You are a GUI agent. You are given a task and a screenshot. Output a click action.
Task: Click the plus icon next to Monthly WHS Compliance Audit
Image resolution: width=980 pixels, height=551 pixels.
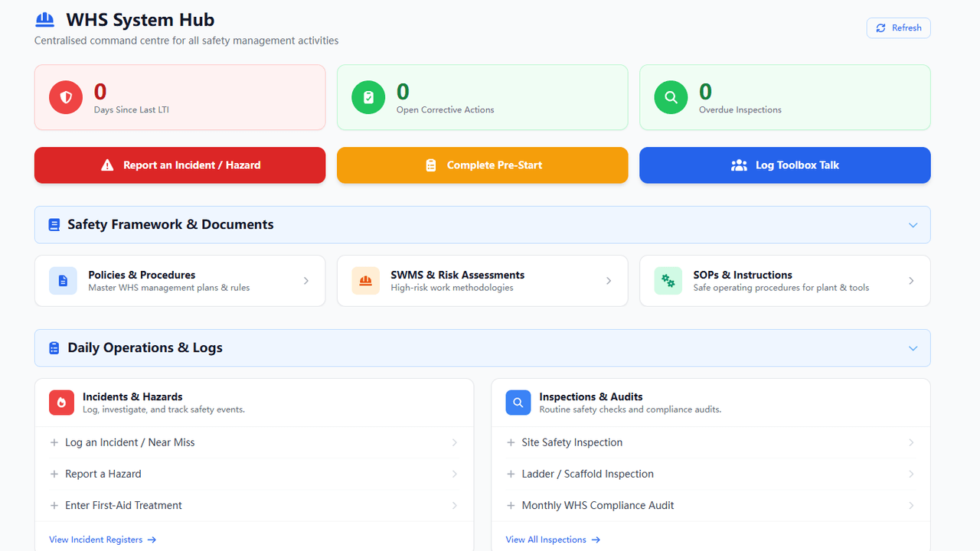[511, 505]
